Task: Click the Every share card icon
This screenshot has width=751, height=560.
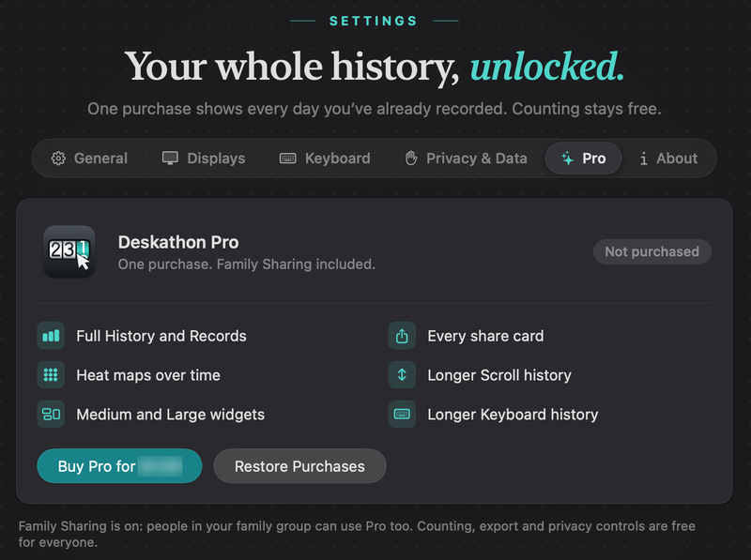Action: (x=402, y=336)
